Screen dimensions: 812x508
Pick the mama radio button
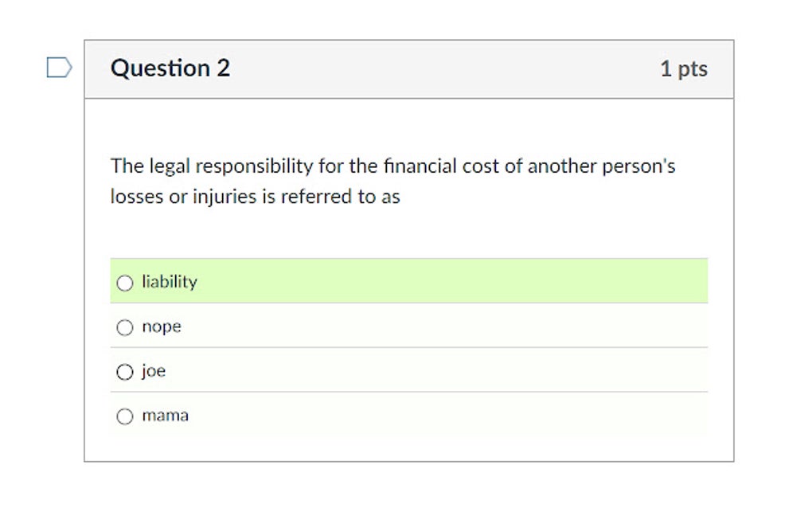(x=124, y=416)
